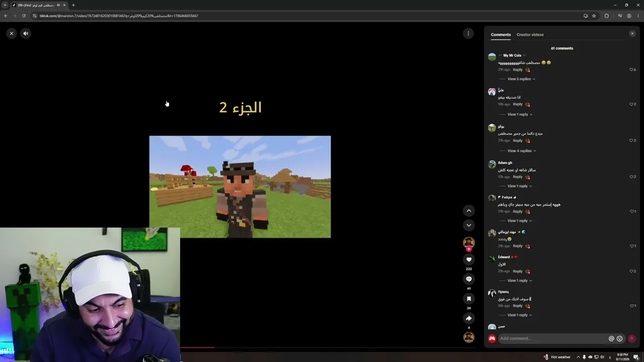Bookmark this page with the star icon
644x362 pixels.
tap(594, 16)
